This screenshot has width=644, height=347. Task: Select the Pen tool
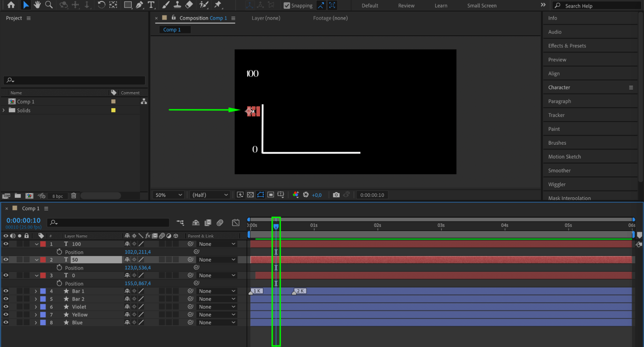pos(139,5)
